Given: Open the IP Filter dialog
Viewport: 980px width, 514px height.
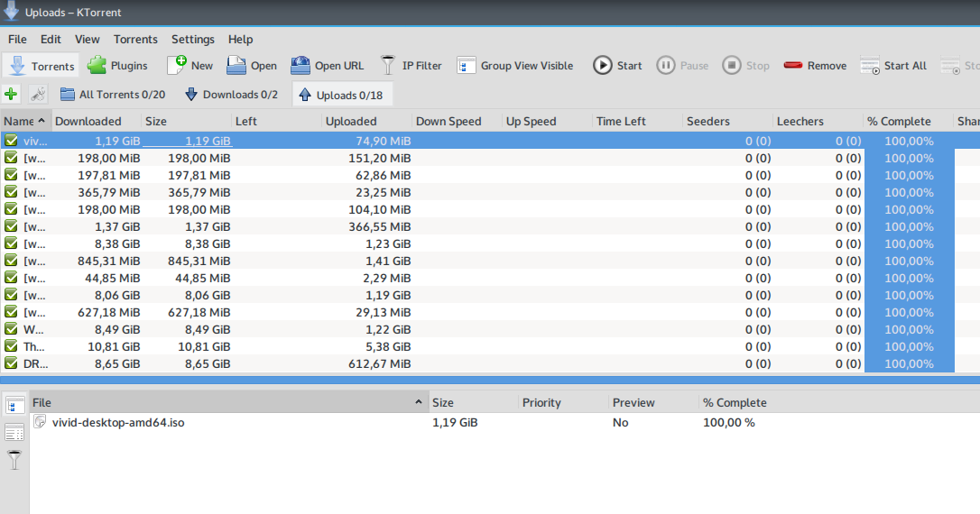Looking at the screenshot, I should pyautogui.click(x=411, y=66).
